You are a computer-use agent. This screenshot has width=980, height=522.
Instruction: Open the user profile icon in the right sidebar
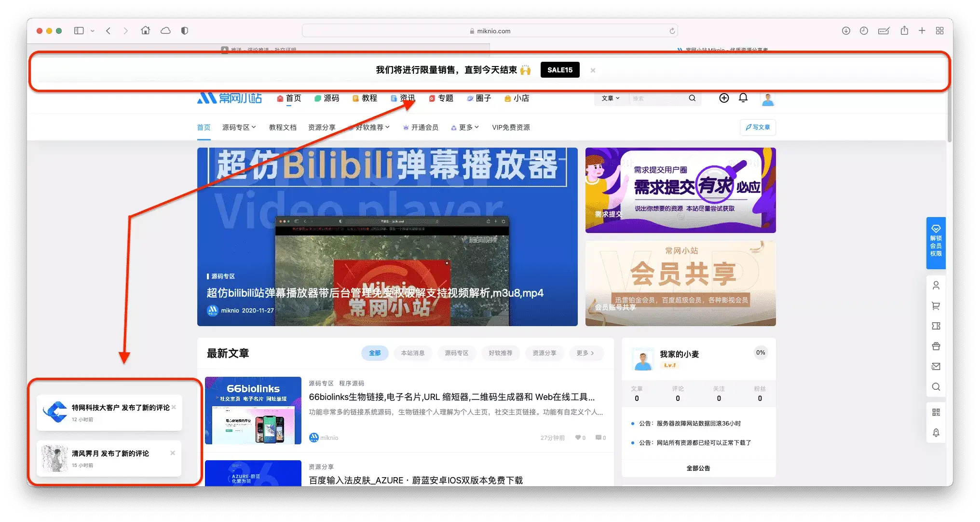(936, 285)
